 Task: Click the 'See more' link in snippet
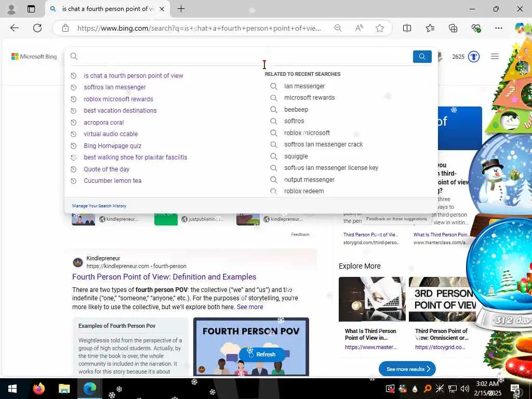(x=250, y=307)
